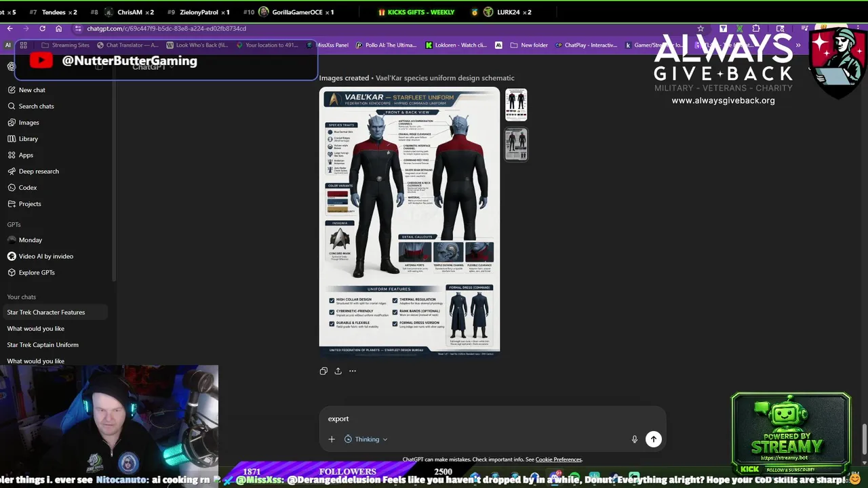Open Chat Translator bookmark
Image resolution: width=868 pixels, height=488 pixels.
(127, 45)
